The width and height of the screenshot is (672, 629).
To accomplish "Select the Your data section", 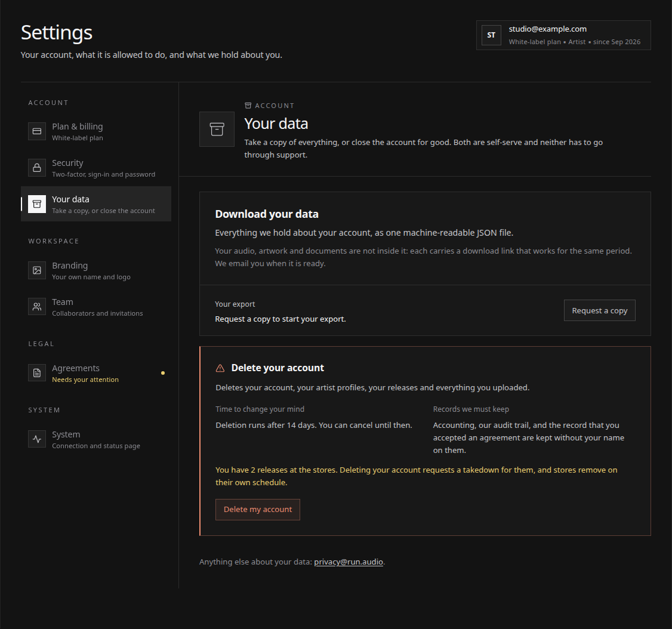I will pyautogui.click(x=96, y=204).
